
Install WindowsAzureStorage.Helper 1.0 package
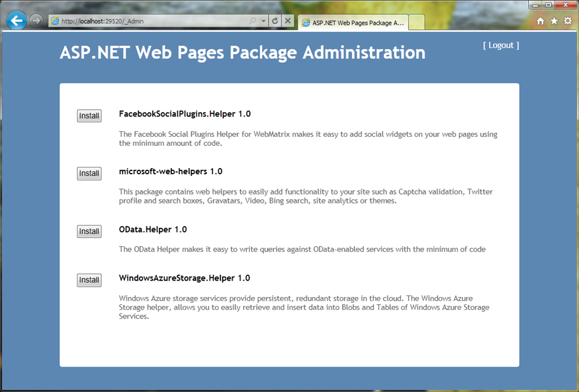tap(89, 280)
